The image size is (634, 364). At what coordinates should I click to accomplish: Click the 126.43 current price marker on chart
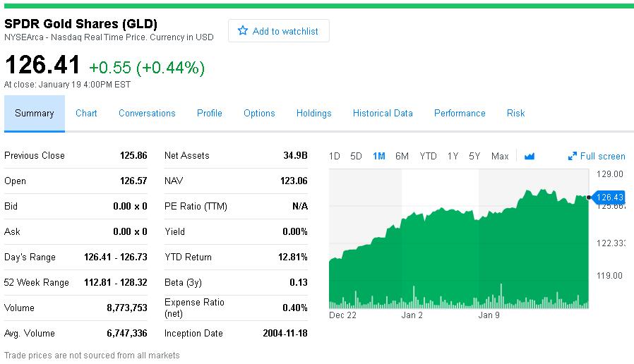click(609, 198)
